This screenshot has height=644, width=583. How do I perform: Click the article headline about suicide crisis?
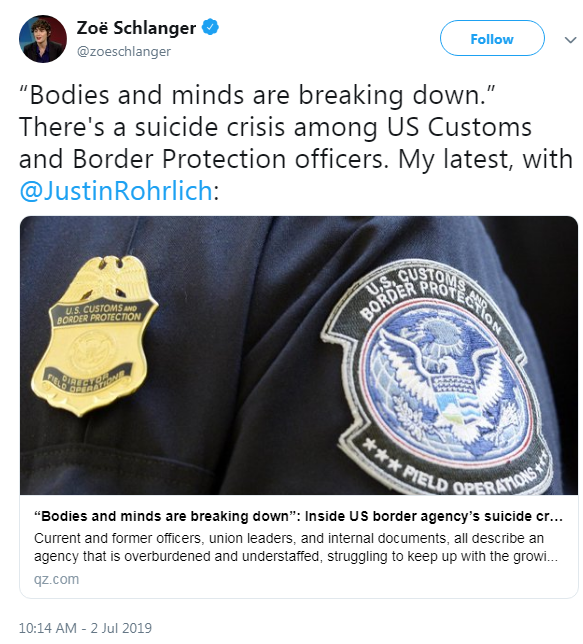pos(298,516)
